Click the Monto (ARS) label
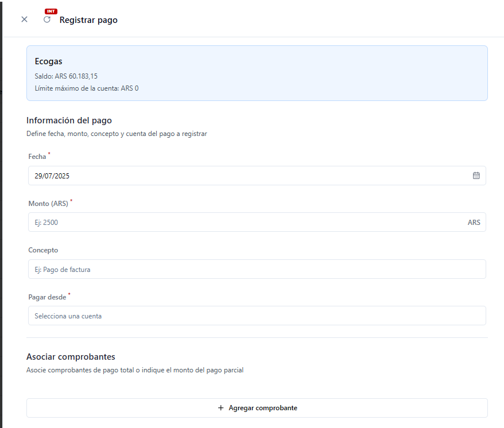Screen dimensions: 504x428 (x=48, y=204)
